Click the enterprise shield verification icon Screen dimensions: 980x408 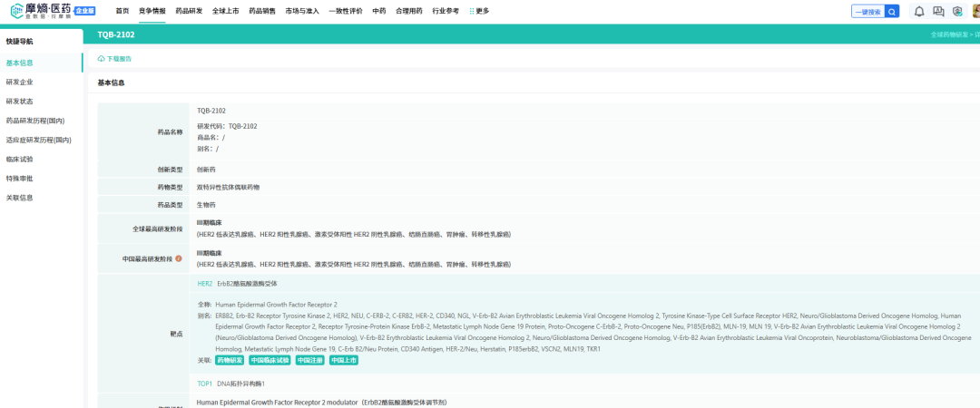coord(957,11)
